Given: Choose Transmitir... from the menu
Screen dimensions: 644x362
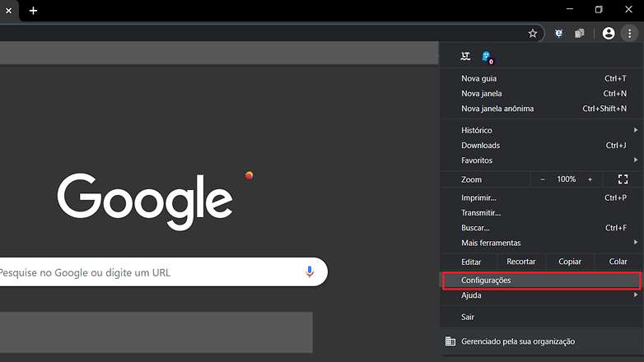Looking at the screenshot, I should point(541,213).
